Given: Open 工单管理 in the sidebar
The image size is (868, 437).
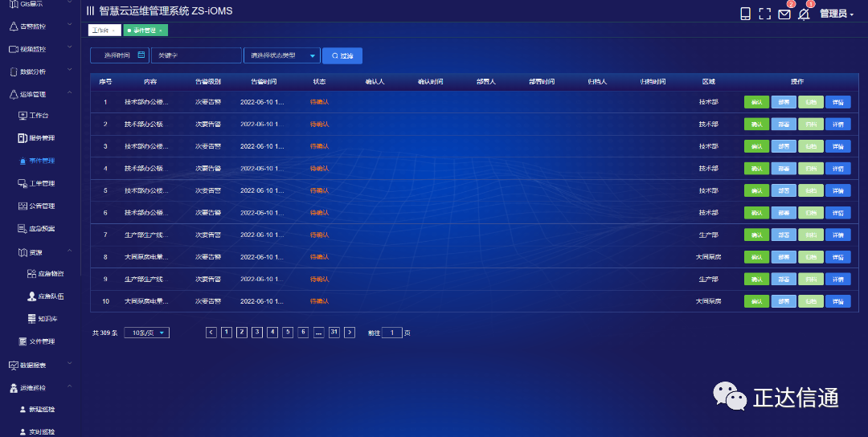Looking at the screenshot, I should [x=36, y=184].
